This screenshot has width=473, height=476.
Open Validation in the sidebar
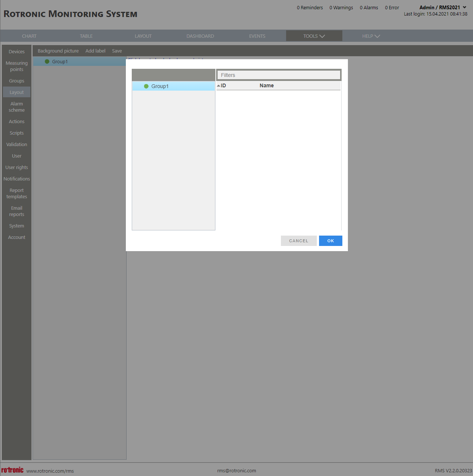click(x=17, y=144)
